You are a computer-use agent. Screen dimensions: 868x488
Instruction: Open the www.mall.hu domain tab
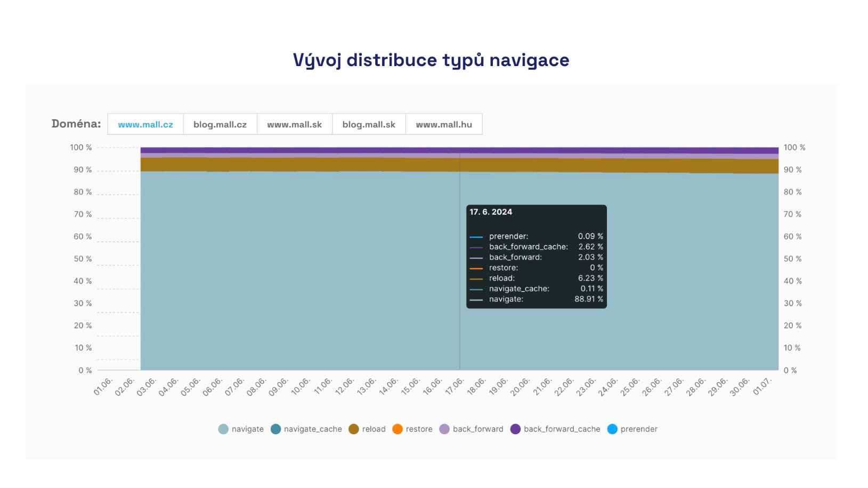click(443, 124)
